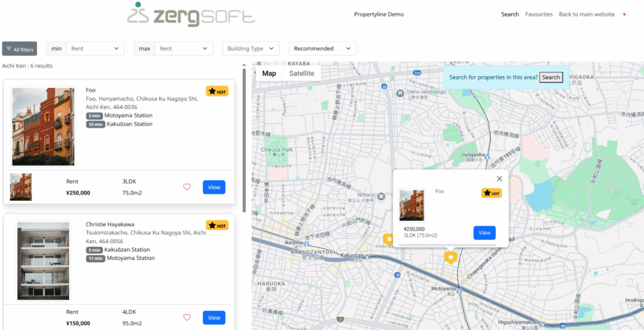Click View button in map popup
Viewport: 644px width, 330px height.
[484, 233]
